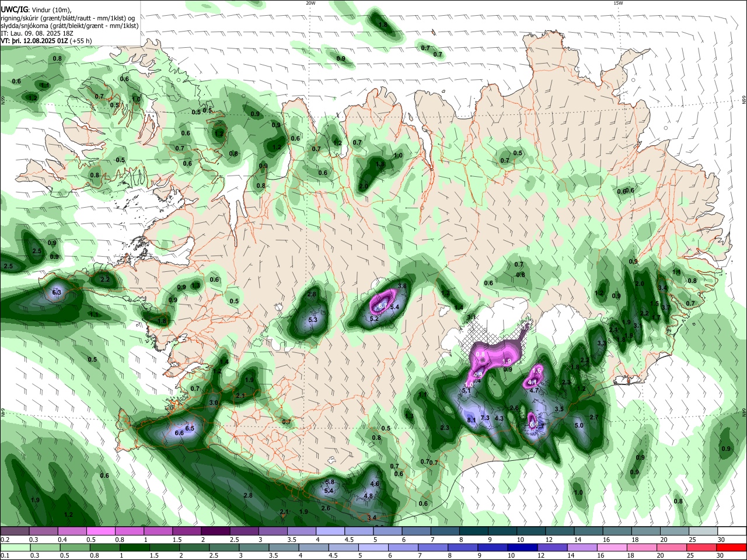Click the '20W' longitude label at the top
Viewport: 747px width, 560px height.
click(x=310, y=3)
